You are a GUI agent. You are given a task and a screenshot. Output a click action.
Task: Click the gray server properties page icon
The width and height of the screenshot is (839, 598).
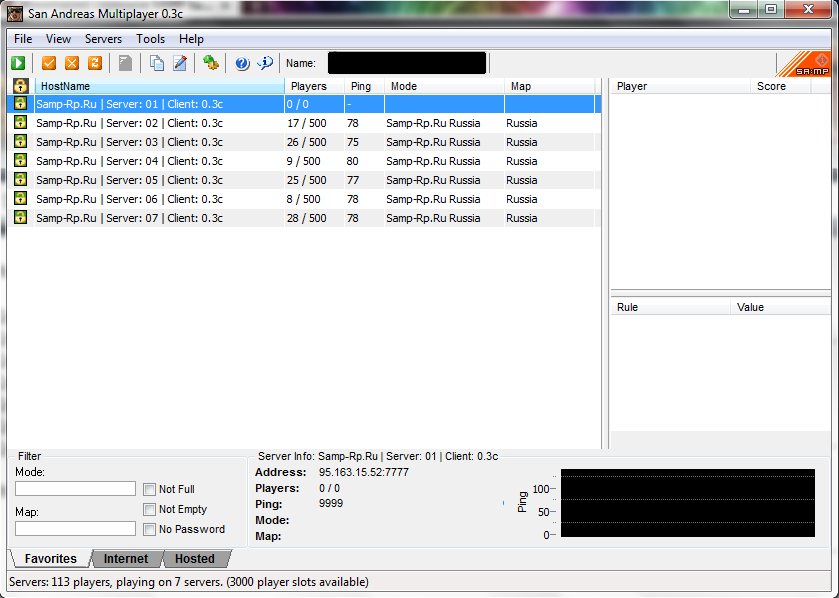[125, 63]
